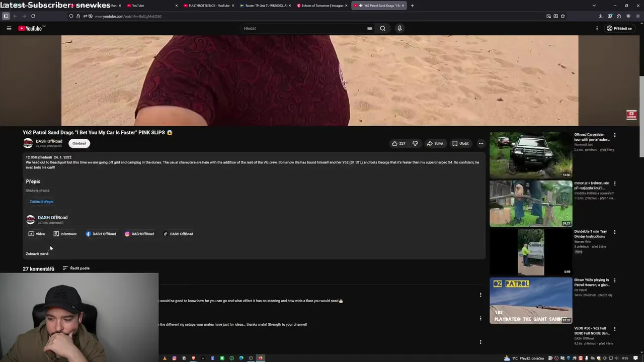Open DASH OffRoad channel name under title
The height and width of the screenshot is (362, 644).
49,141
